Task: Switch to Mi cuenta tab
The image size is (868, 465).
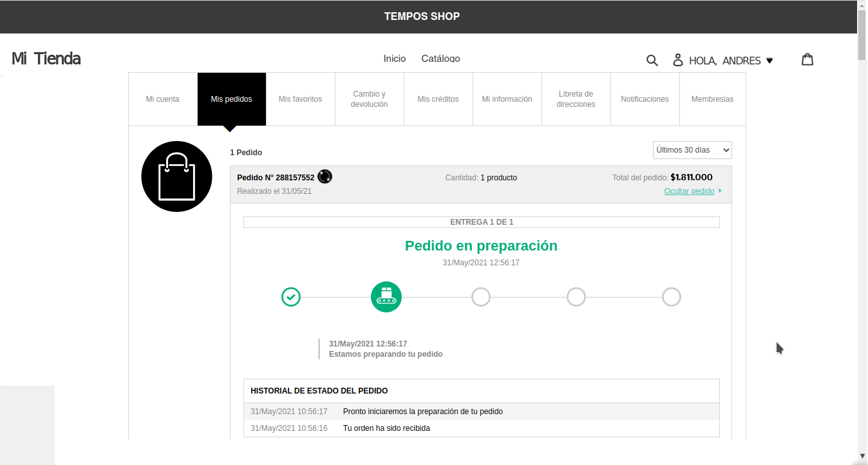Action: point(163,99)
